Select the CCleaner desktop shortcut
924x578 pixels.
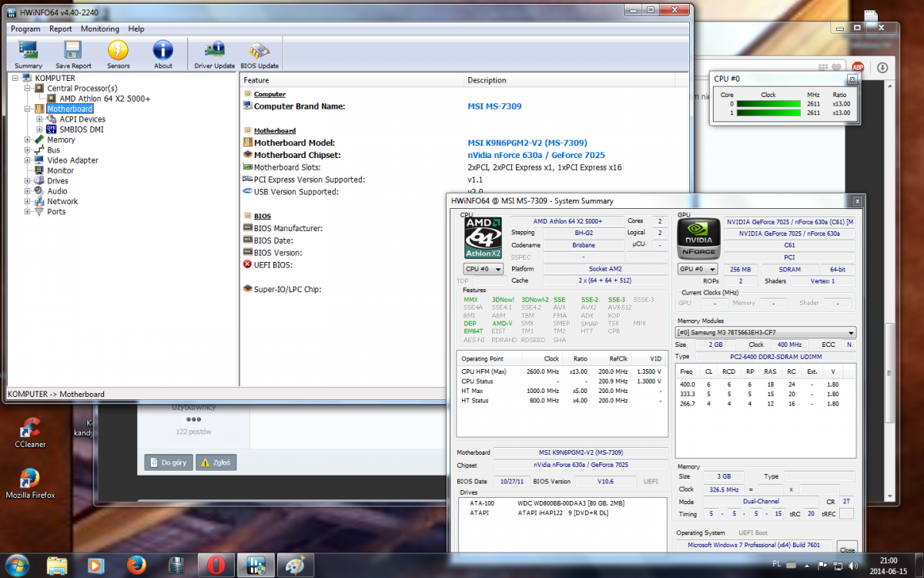[30, 433]
